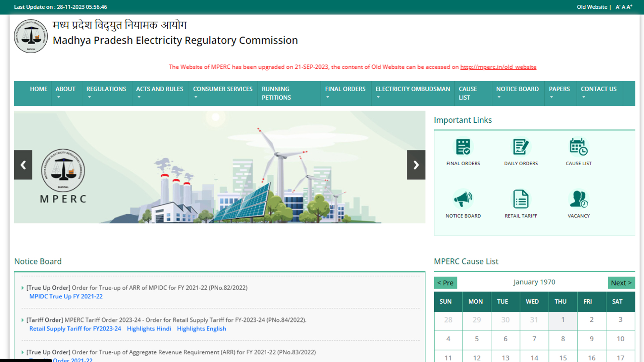Click the normal font size A control
The height and width of the screenshot is (362, 644).
[x=623, y=7]
